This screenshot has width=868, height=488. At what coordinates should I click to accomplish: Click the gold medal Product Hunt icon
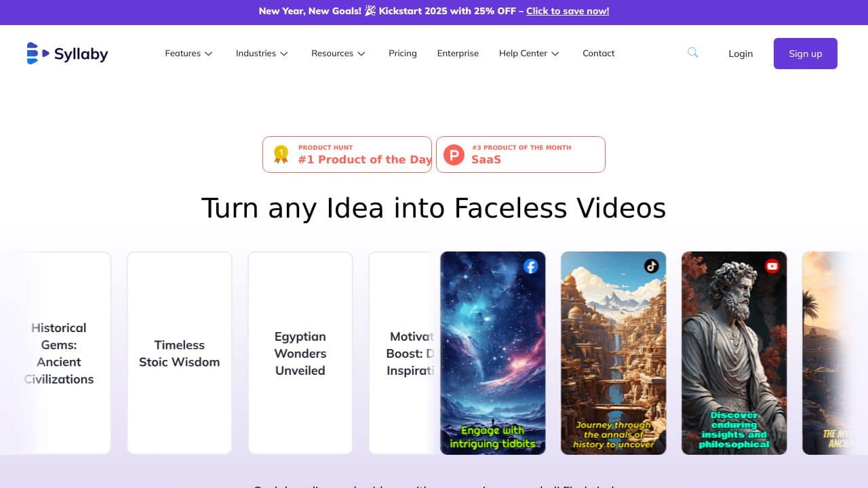point(281,155)
